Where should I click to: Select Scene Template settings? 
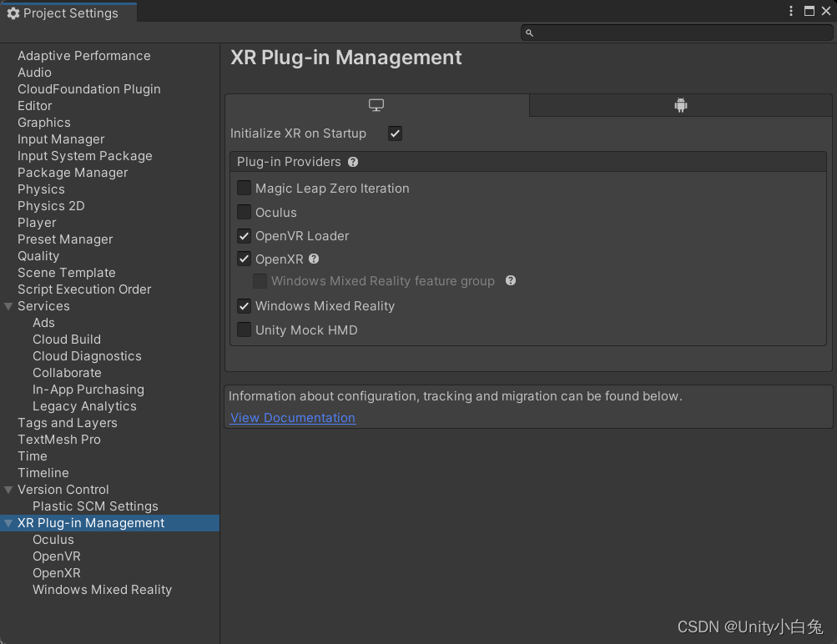click(66, 273)
